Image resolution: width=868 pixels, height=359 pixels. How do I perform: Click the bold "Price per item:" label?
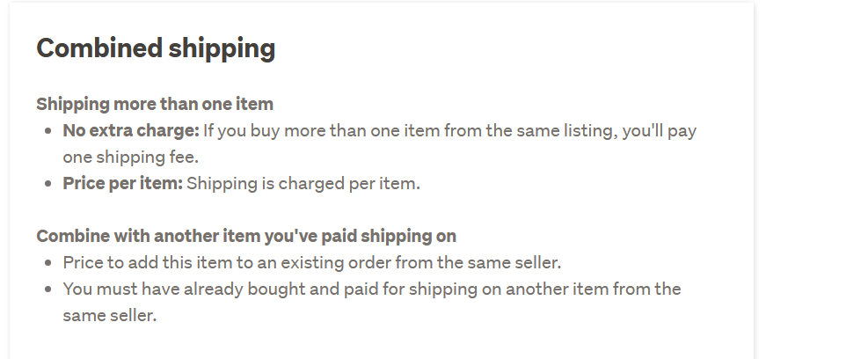(x=122, y=184)
